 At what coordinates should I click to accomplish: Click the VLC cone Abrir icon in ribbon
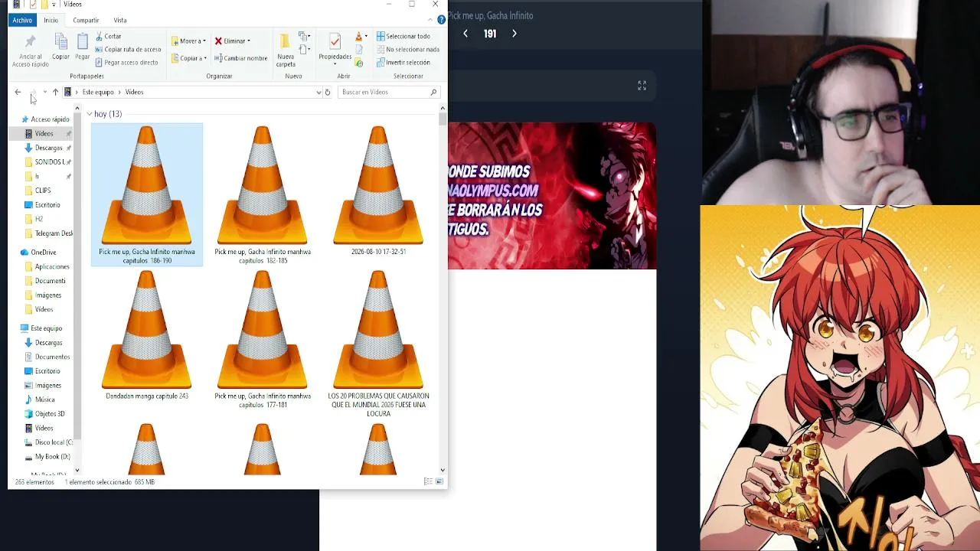click(x=358, y=36)
